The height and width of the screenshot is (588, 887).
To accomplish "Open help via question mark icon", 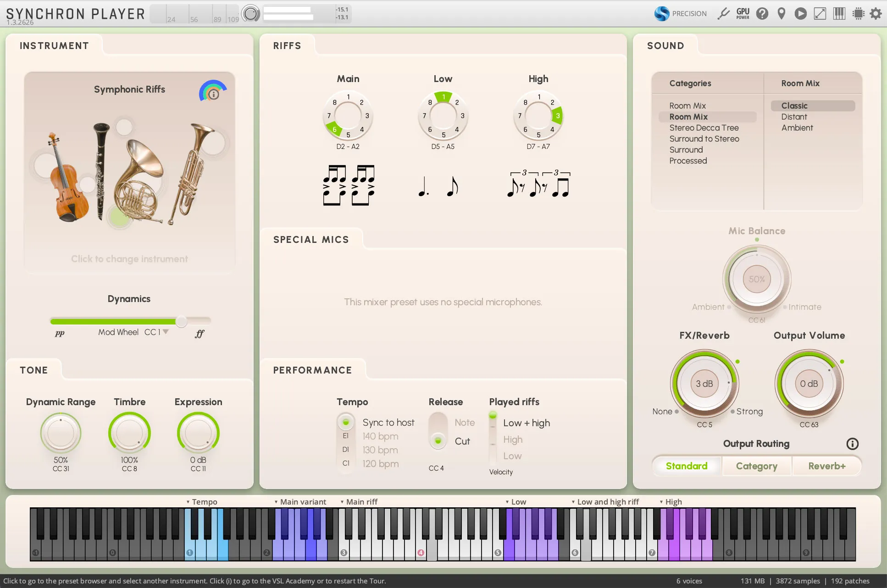I will tap(762, 14).
